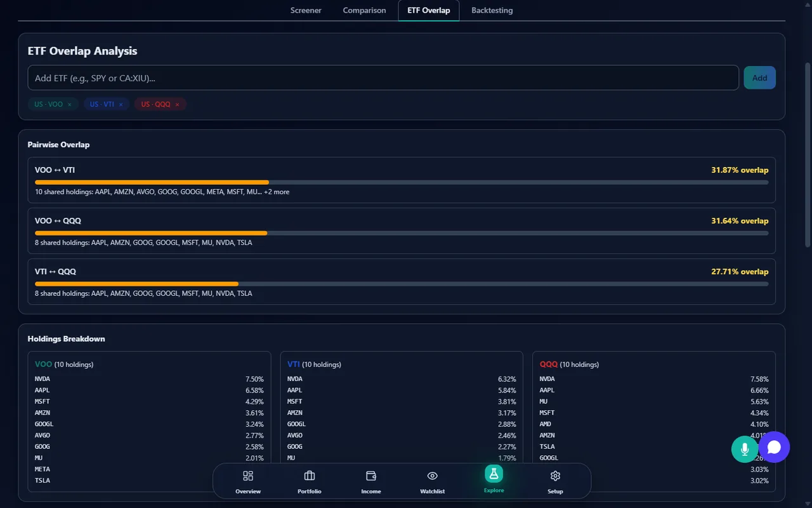
Task: Remove the US · VOO chip
Action: (x=70, y=104)
